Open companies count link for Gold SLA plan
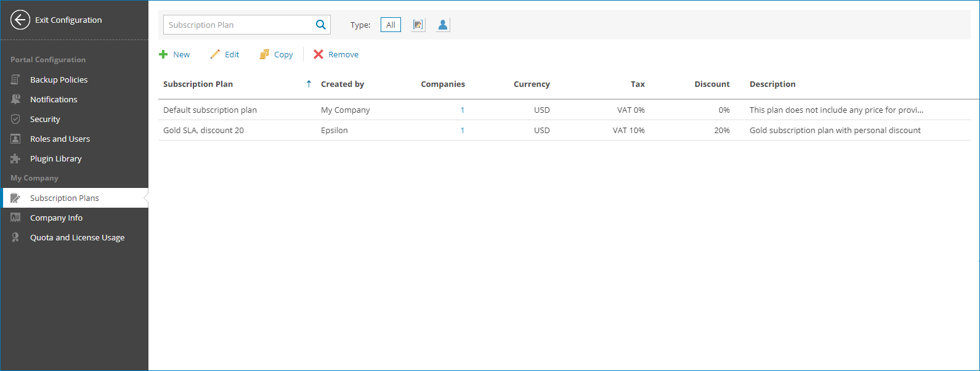 [462, 130]
